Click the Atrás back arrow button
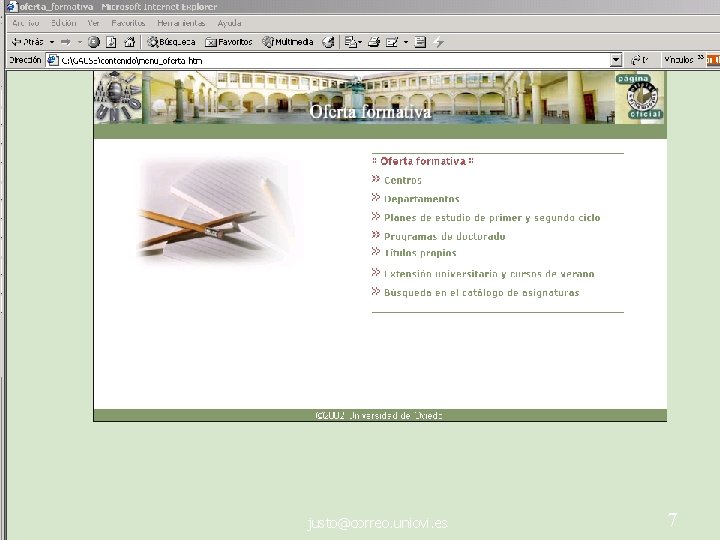 27,42
